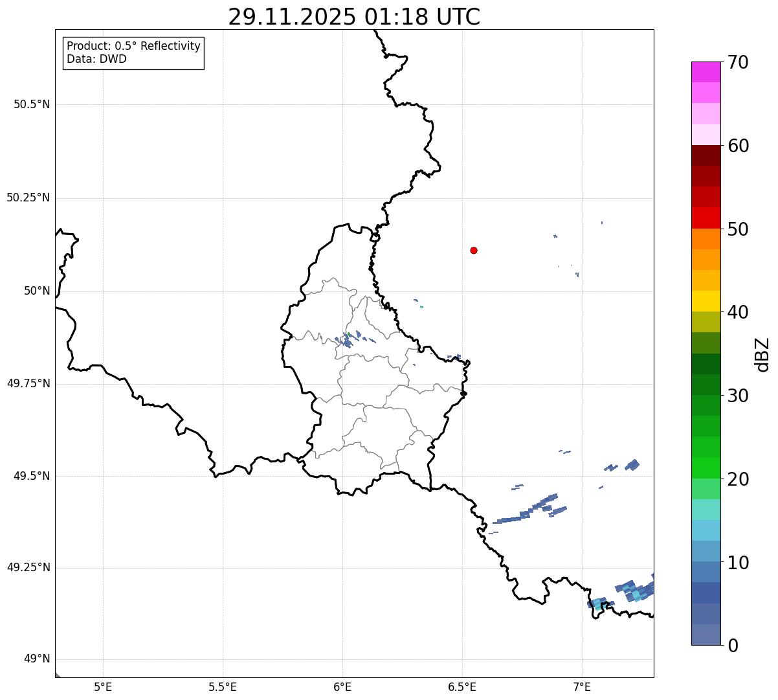
Task: Click the 5°E longitude tick label
Action: click(x=103, y=686)
